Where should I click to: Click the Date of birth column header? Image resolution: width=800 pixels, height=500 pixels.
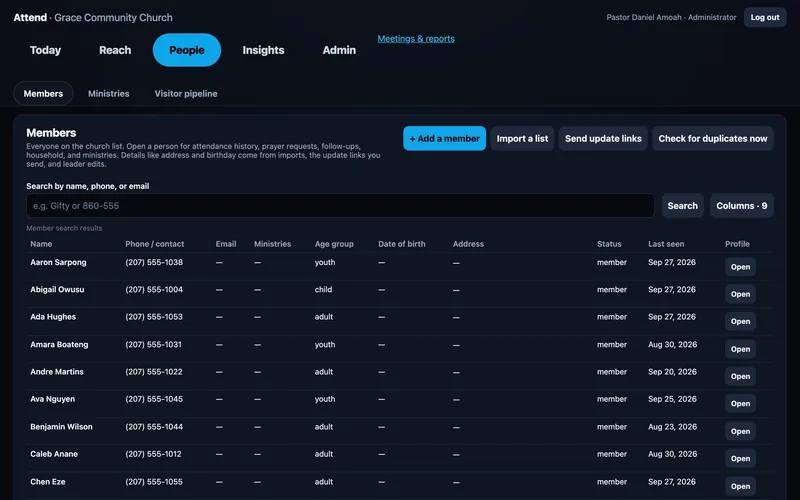point(402,244)
